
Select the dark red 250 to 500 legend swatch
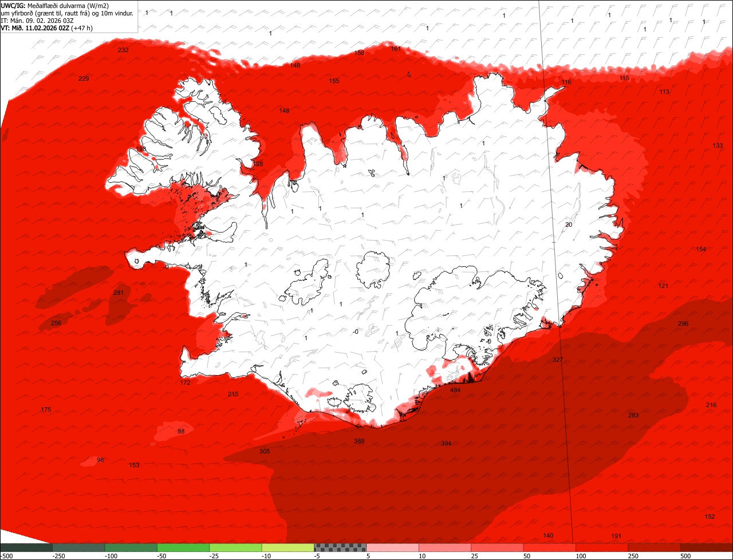point(654,547)
